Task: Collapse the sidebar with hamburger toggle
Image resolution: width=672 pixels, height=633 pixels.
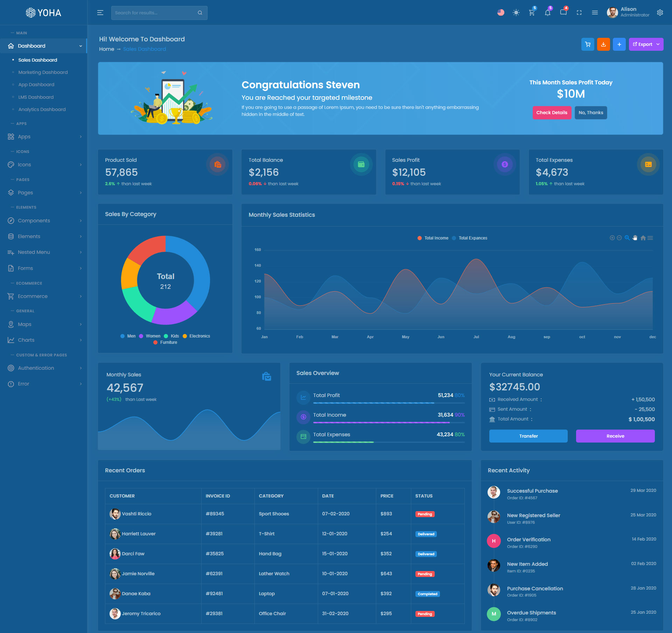Action: 100,13
